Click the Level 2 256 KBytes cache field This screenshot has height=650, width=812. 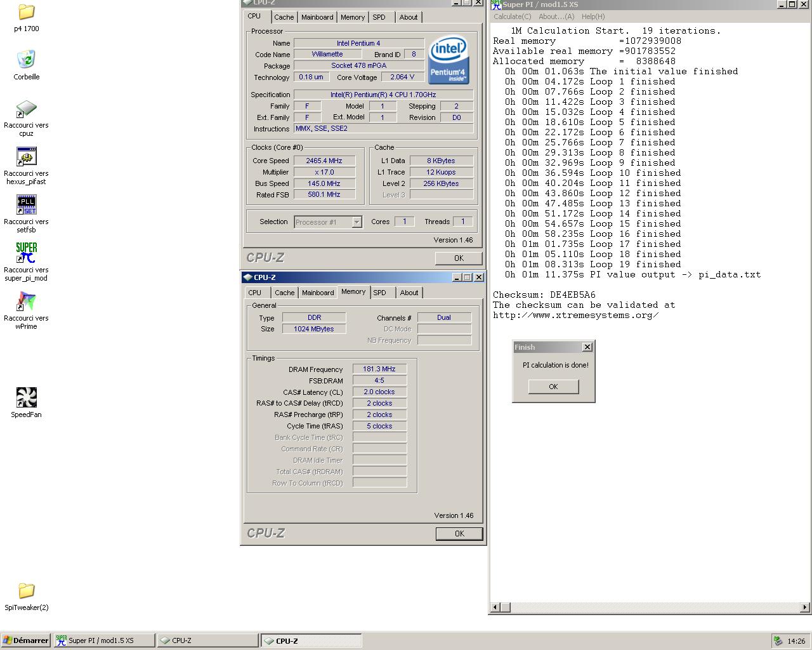(x=442, y=183)
